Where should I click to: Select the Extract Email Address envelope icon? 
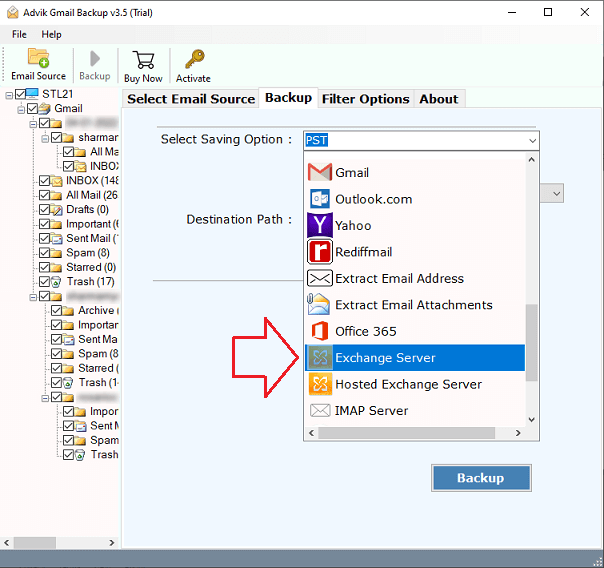(x=320, y=278)
